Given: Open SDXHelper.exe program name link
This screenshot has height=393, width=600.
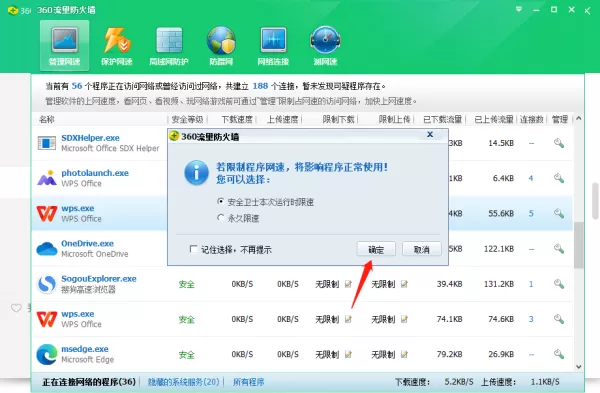Looking at the screenshot, I should coord(90,138).
